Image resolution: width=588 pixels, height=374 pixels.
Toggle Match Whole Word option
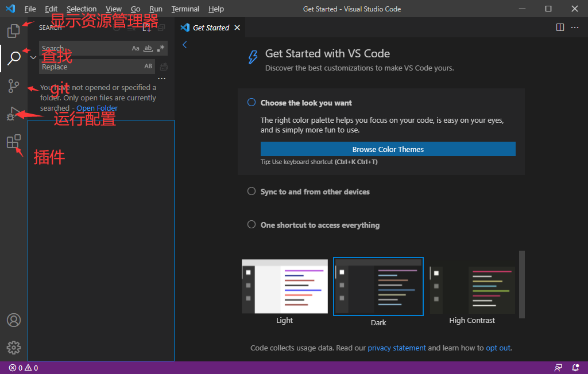(x=148, y=48)
